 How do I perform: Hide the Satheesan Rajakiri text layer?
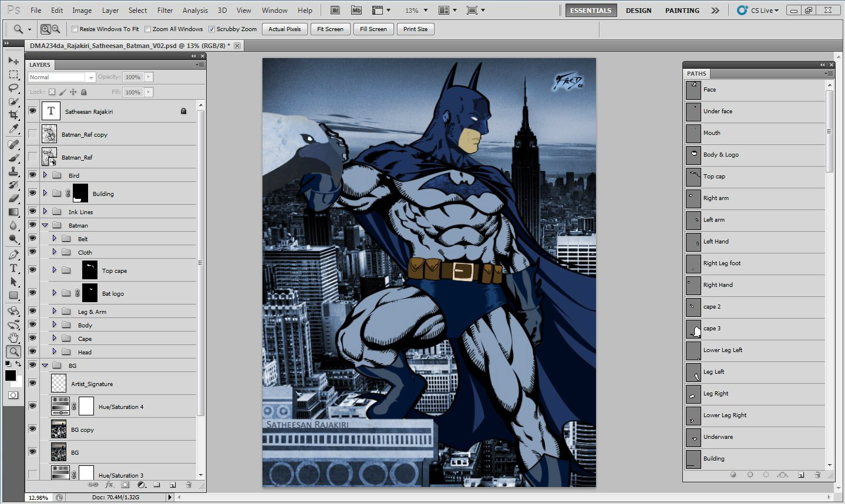click(x=32, y=111)
